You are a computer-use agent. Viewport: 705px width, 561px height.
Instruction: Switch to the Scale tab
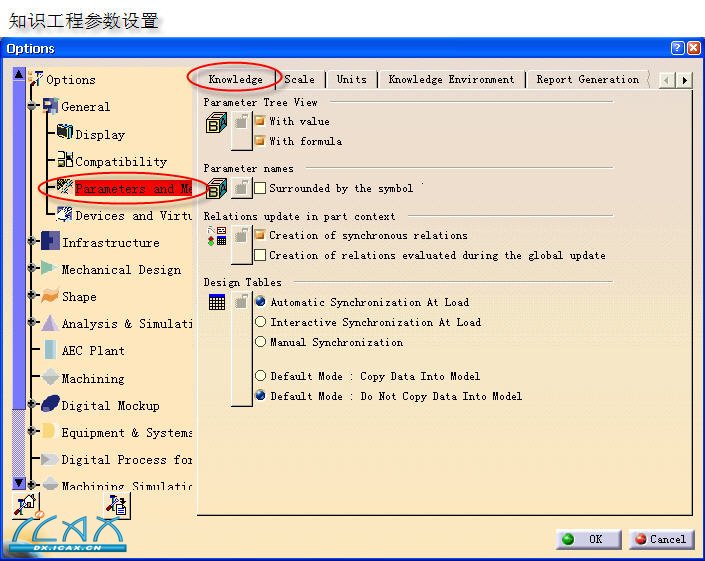tap(299, 79)
